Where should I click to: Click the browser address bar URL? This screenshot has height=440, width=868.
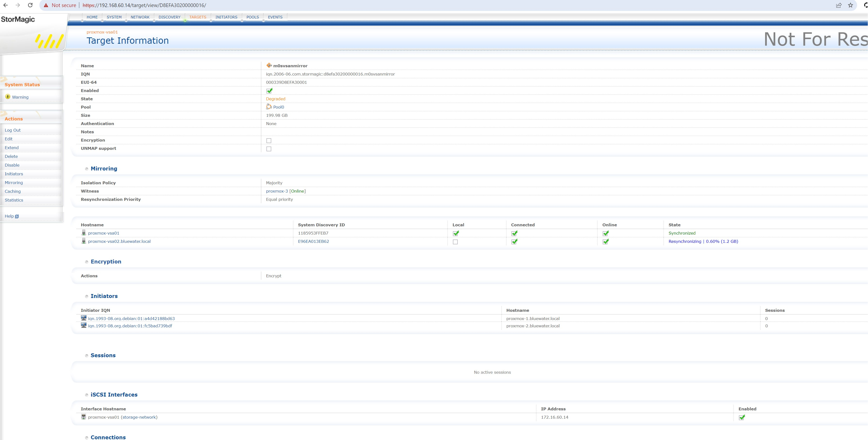point(144,5)
